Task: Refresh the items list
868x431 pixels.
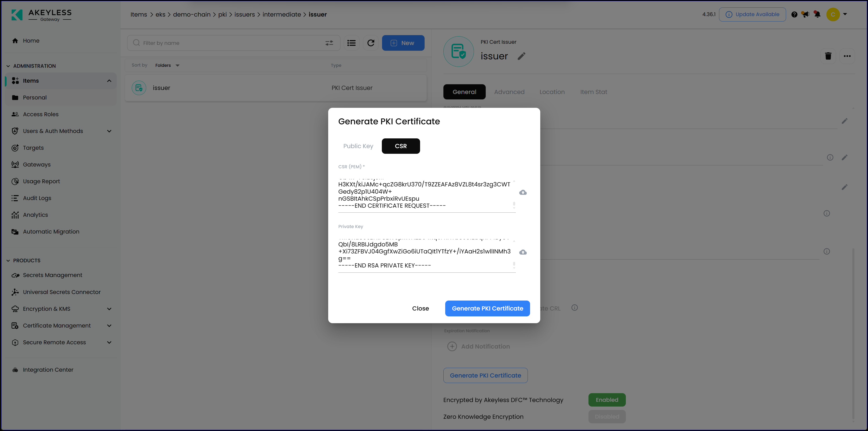Action: pyautogui.click(x=371, y=43)
